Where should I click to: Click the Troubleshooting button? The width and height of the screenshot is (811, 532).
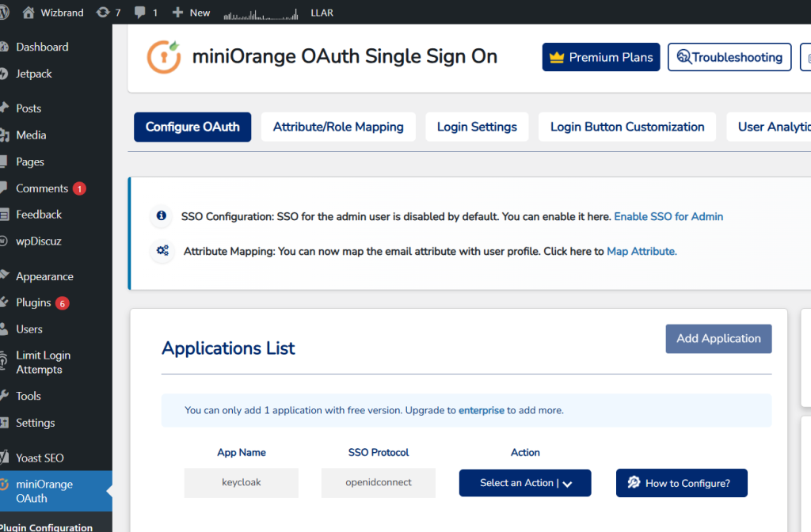coord(729,57)
